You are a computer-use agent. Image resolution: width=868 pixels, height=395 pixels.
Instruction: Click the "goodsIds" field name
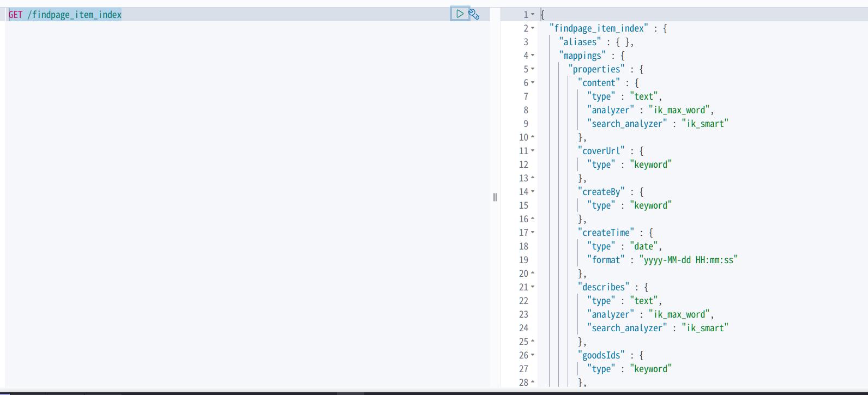pos(601,355)
